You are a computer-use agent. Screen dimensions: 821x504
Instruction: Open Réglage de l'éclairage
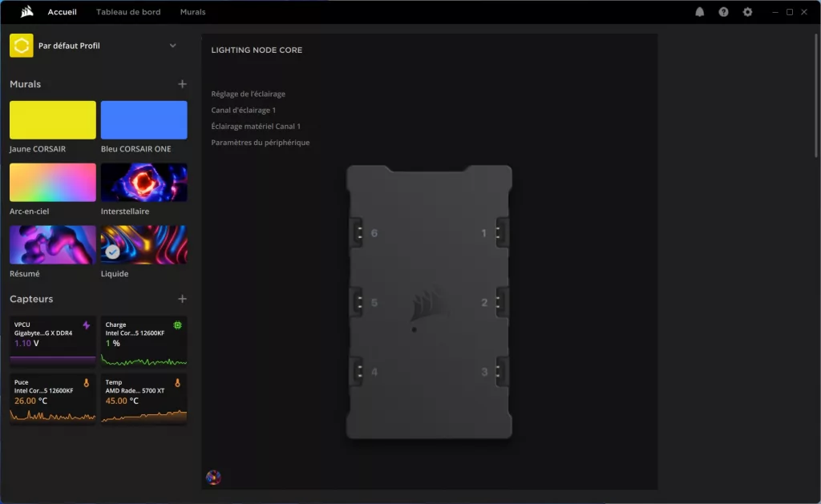249,94
